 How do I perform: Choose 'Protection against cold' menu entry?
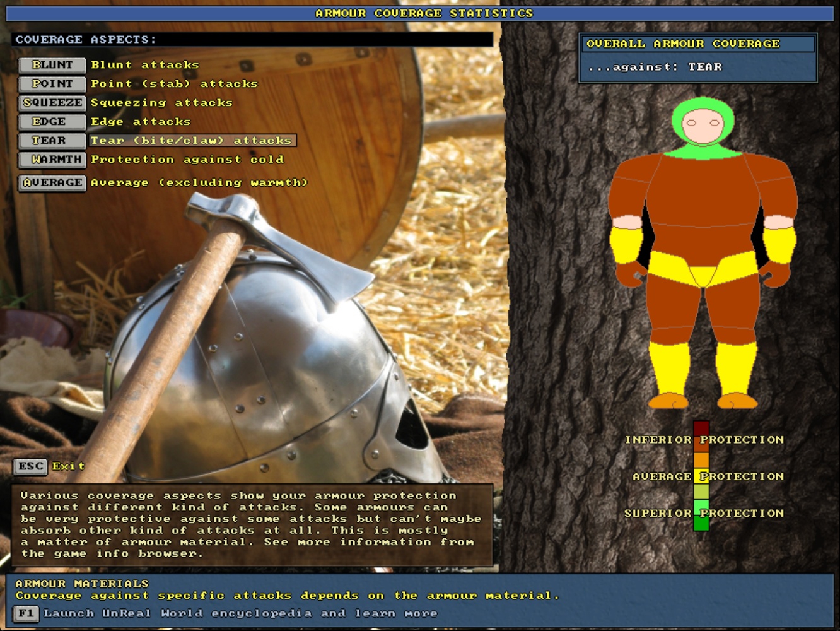(187, 160)
